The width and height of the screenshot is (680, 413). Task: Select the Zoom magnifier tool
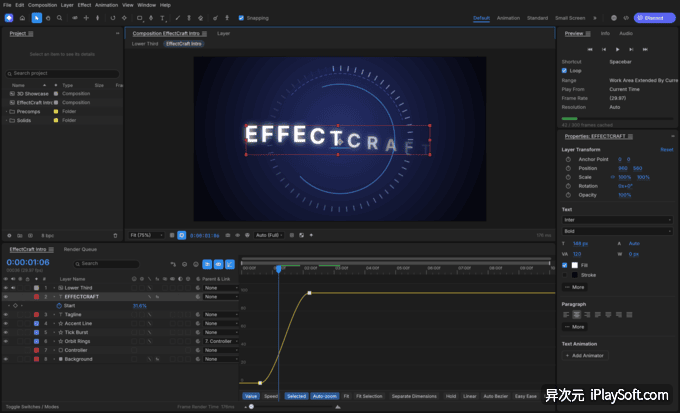[x=59, y=18]
